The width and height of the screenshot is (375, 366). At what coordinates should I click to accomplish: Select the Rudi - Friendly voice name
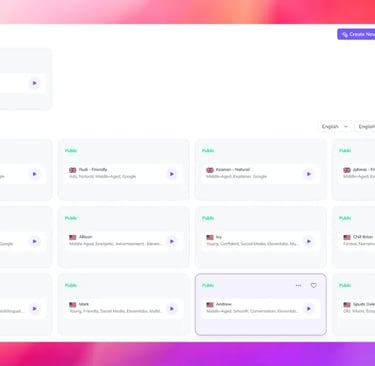pyautogui.click(x=93, y=170)
